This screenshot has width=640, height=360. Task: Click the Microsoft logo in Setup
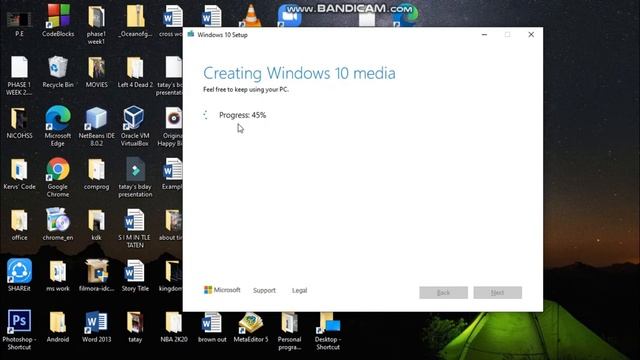pos(222,290)
